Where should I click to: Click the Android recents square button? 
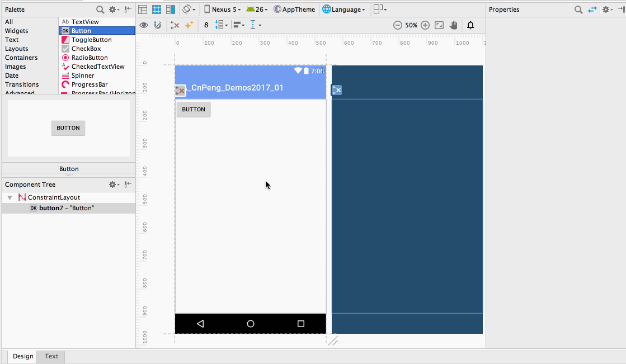click(x=301, y=324)
